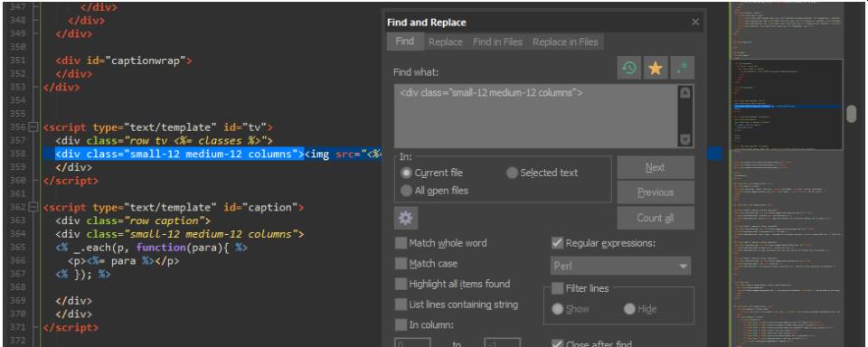Click the up arrow in Find what box
The height and width of the screenshot is (347, 868).
pos(685,93)
